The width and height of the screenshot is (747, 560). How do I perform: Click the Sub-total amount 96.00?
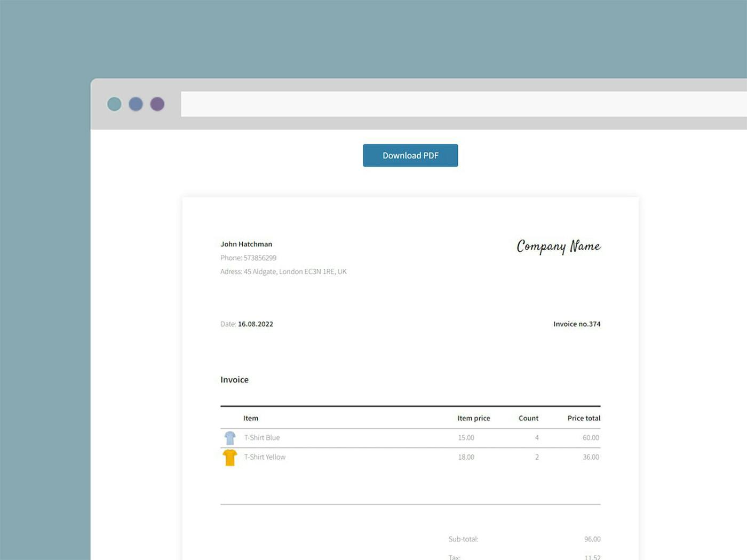tap(592, 539)
